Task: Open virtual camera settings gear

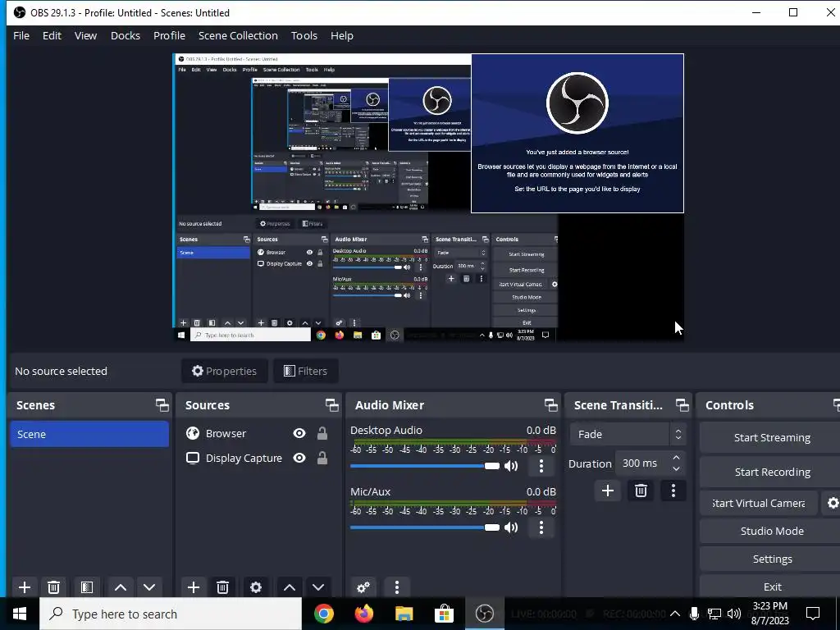Action: point(833,503)
